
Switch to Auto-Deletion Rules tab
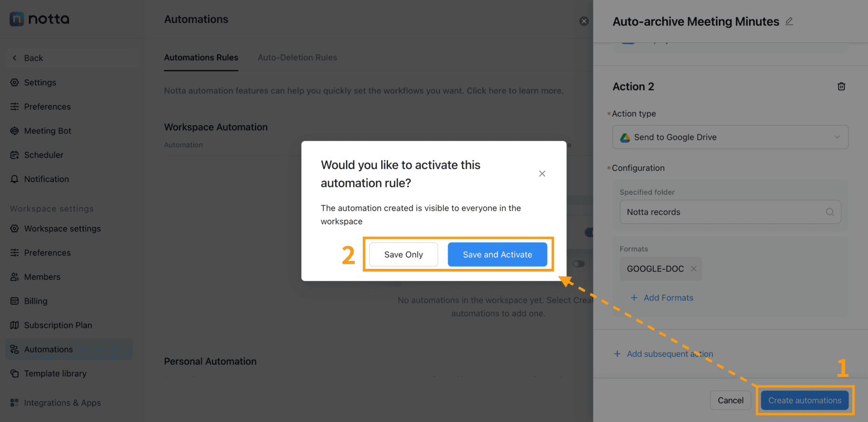coord(297,58)
